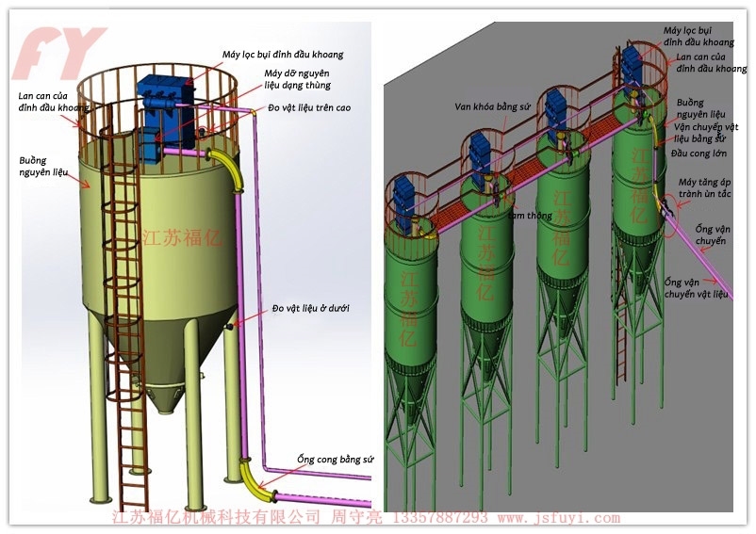Select 'Máy tăng áp tránh ùn tắc' label

tap(704, 188)
